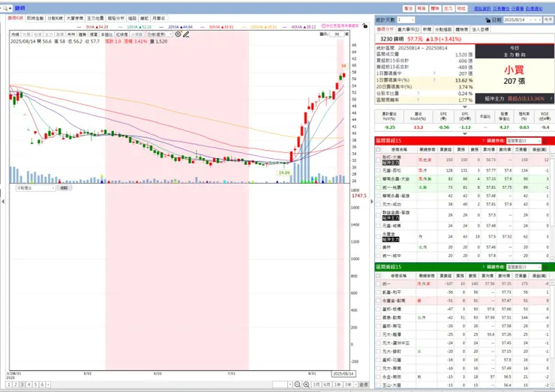Toggle 紅綠燈 indicator on chart toolbar

pos(121,34)
